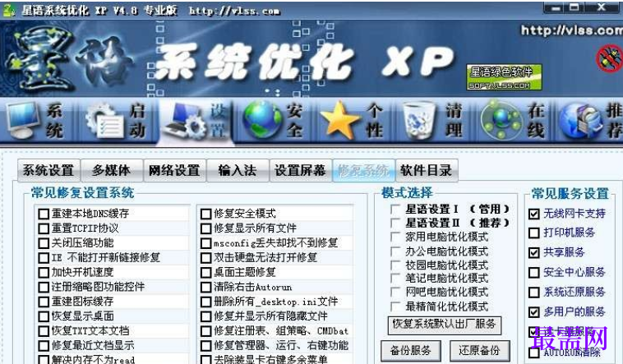Screen dimensions: 623x364
Task: Check 重置TCPIP协议
Action: (x=44, y=228)
